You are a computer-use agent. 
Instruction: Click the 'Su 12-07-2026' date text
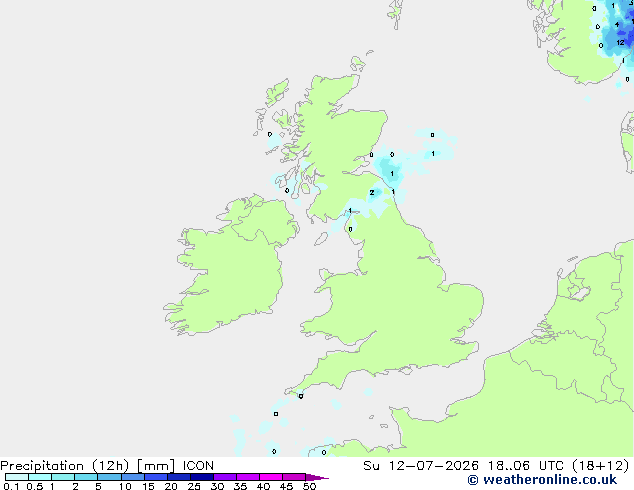[x=421, y=466]
